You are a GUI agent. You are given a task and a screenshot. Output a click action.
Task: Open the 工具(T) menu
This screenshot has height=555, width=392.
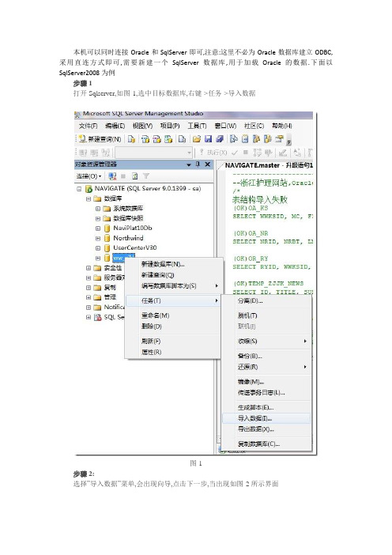pos(197,126)
